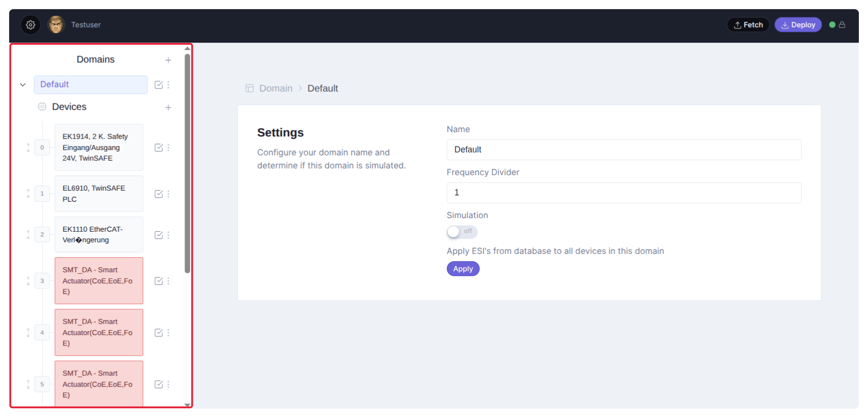Add a new device with plus icon
The image size is (868, 418).
pos(168,107)
